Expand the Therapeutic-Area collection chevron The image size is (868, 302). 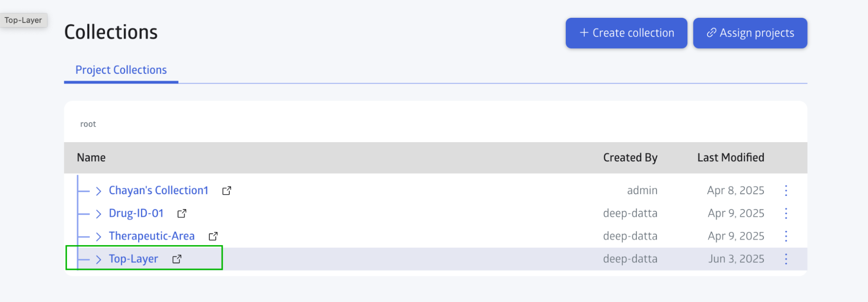tap(99, 236)
